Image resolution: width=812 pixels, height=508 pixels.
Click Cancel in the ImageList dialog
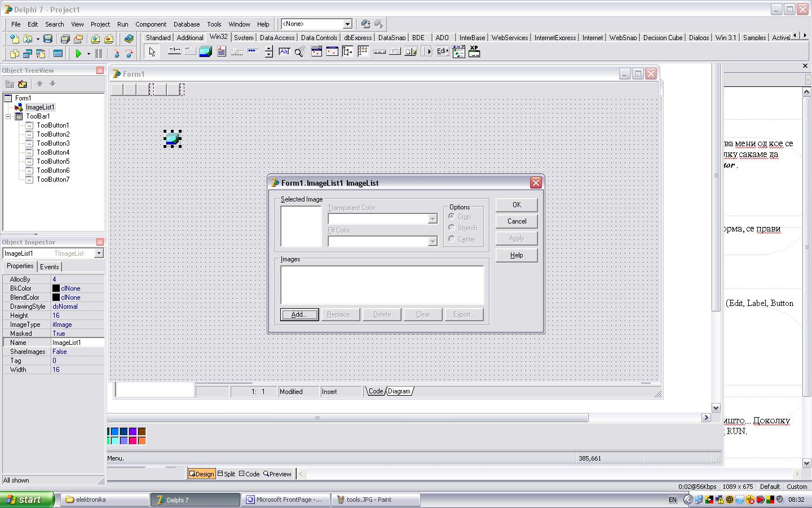coord(517,221)
